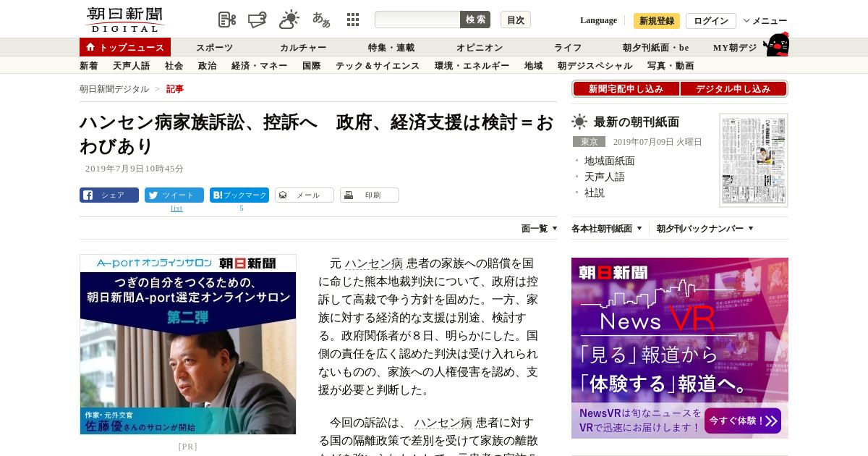This screenshot has width=868, height=456.
Task: Open the NewsVR banner image
Action: (x=680, y=348)
